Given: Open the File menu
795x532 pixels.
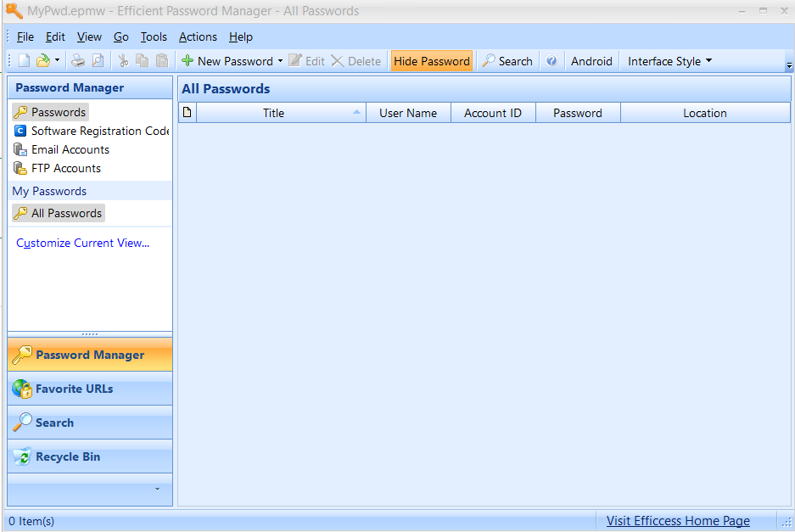Looking at the screenshot, I should [x=25, y=37].
